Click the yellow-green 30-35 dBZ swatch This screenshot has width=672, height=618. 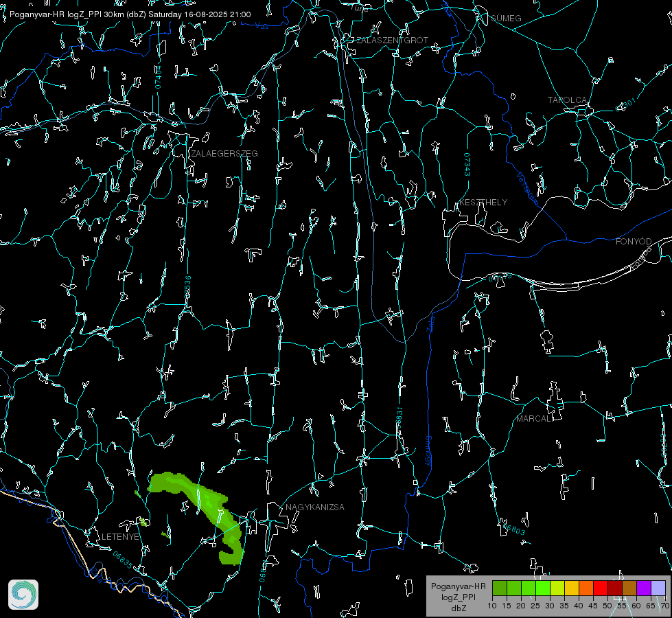point(557,588)
